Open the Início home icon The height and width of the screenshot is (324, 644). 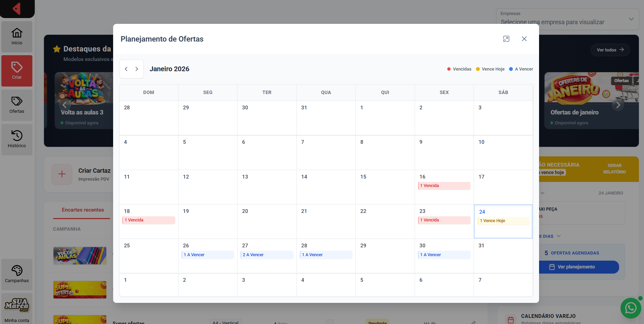pos(17,33)
